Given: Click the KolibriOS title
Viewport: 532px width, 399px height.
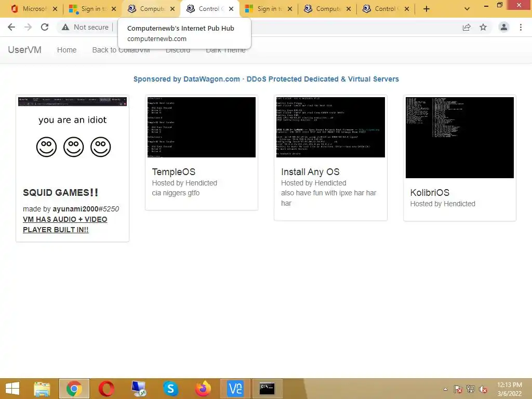Looking at the screenshot, I should pyautogui.click(x=430, y=192).
